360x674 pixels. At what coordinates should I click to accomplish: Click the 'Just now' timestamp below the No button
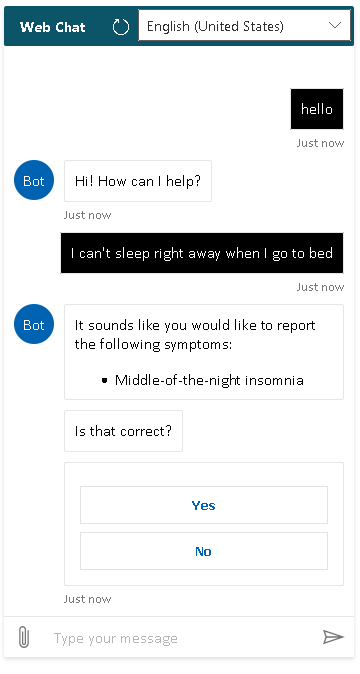click(88, 599)
